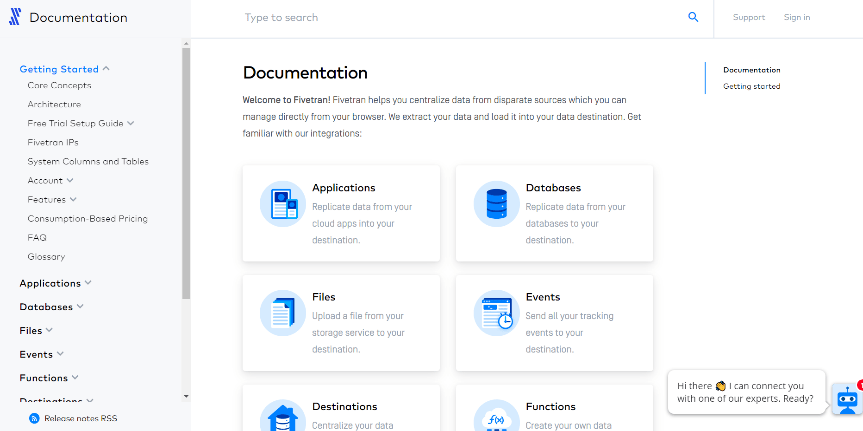
Task: Click the Release notes RSS link
Action: coord(81,418)
